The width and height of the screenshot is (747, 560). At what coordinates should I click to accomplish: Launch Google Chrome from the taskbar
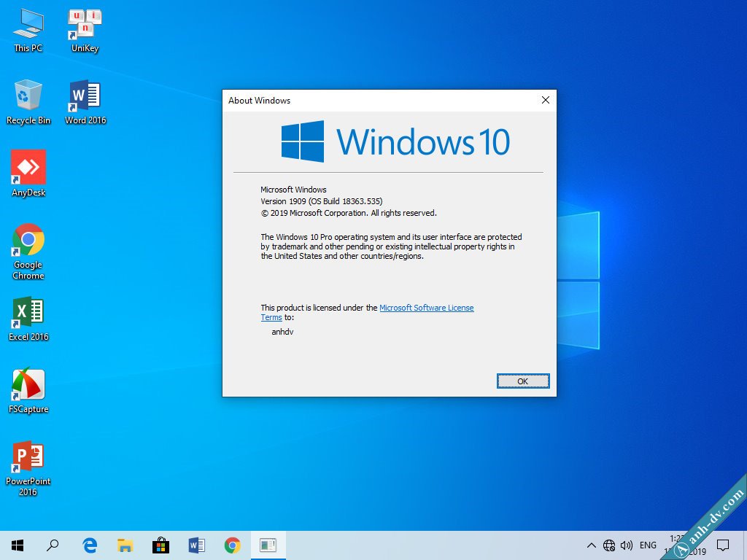point(233,545)
